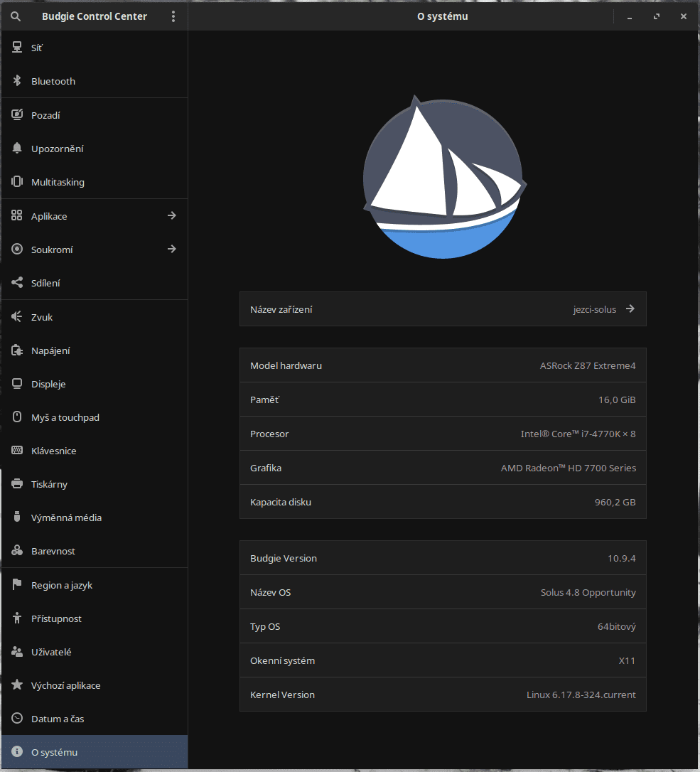Viewport: 700px width, 772px height.
Task: Click the Multitasking icon
Action: click(x=17, y=182)
